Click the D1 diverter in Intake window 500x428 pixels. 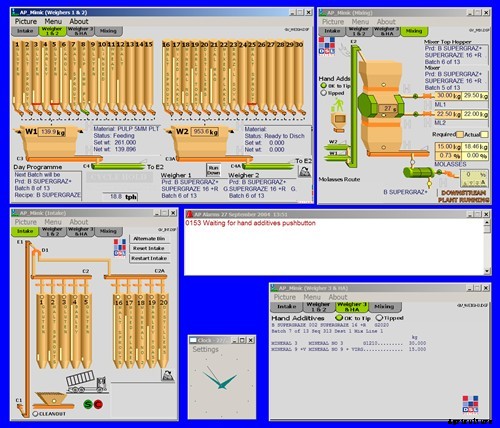click(37, 254)
